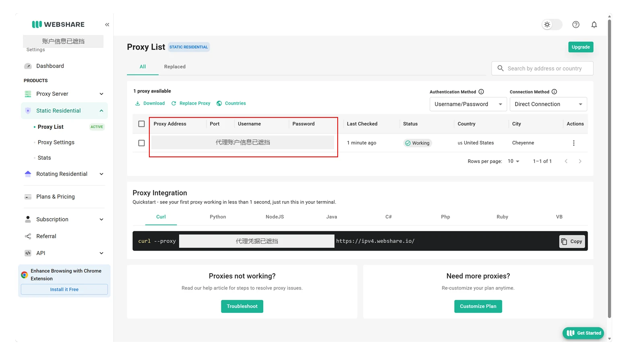Switch to the Replaced tab
Viewport: 644px width, 362px height.
(x=175, y=67)
